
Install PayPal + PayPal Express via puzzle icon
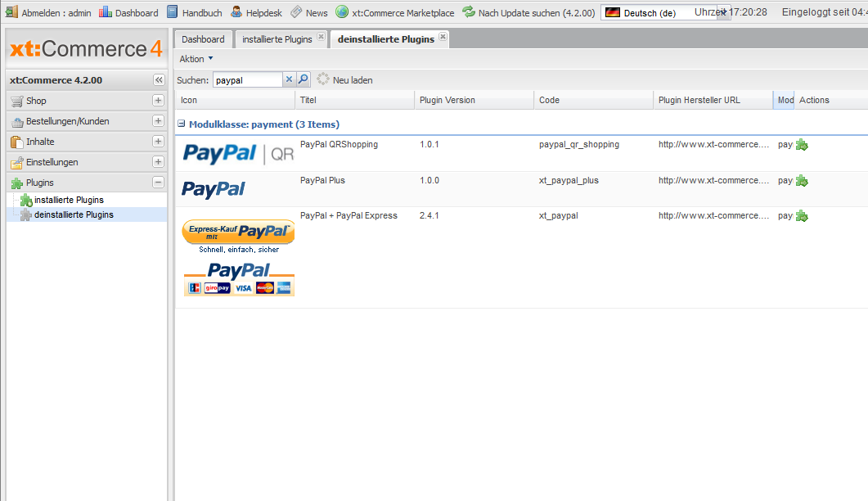click(802, 216)
